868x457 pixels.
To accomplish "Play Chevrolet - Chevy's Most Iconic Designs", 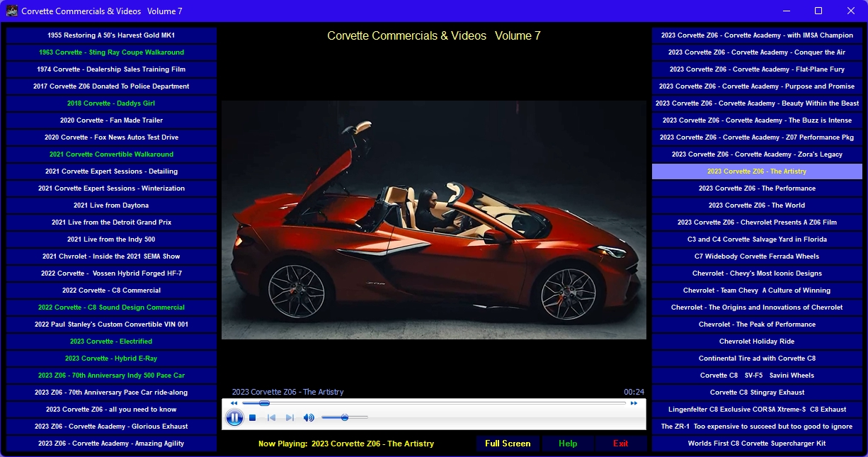I will [757, 273].
